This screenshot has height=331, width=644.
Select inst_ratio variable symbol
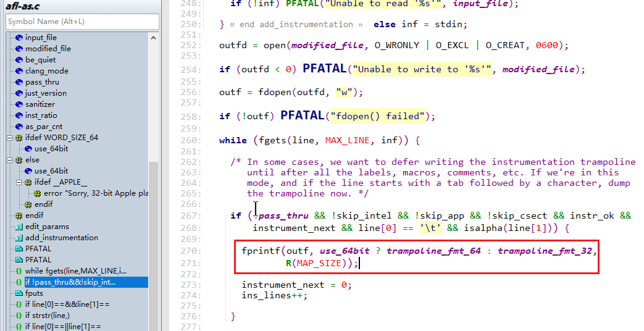pyautogui.click(x=41, y=115)
